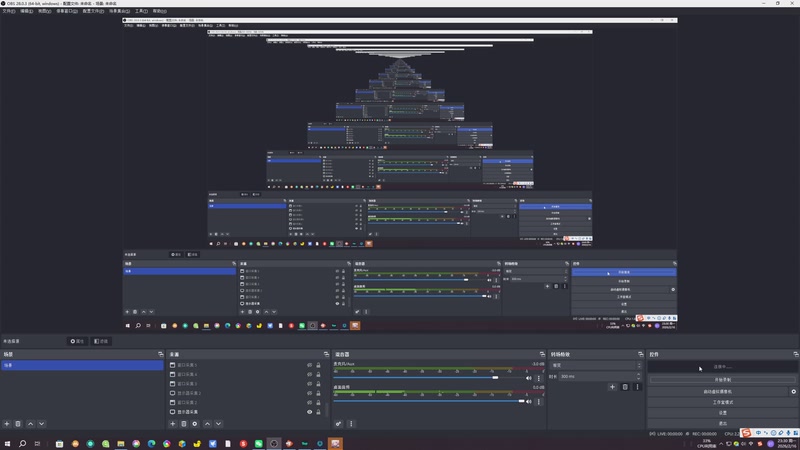This screenshot has height=450, width=800.
Task: Toggle lock on 显示器采集 2 source
Action: [x=318, y=393]
